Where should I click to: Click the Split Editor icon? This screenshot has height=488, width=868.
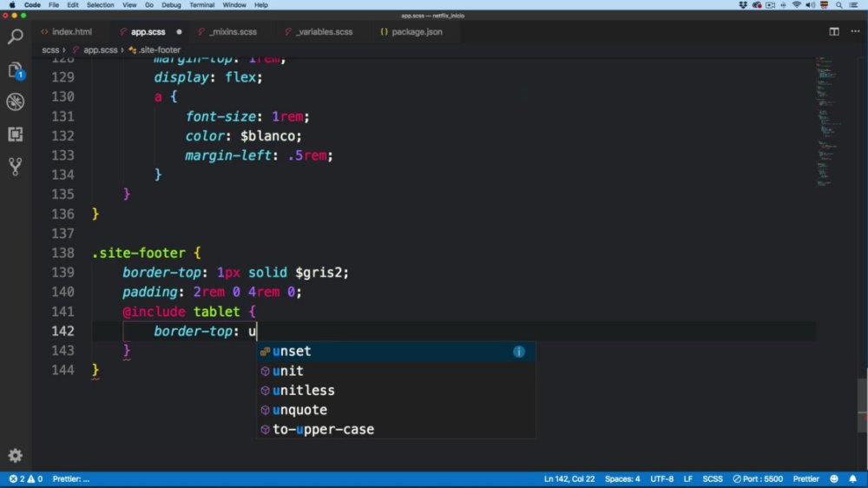[x=833, y=31]
